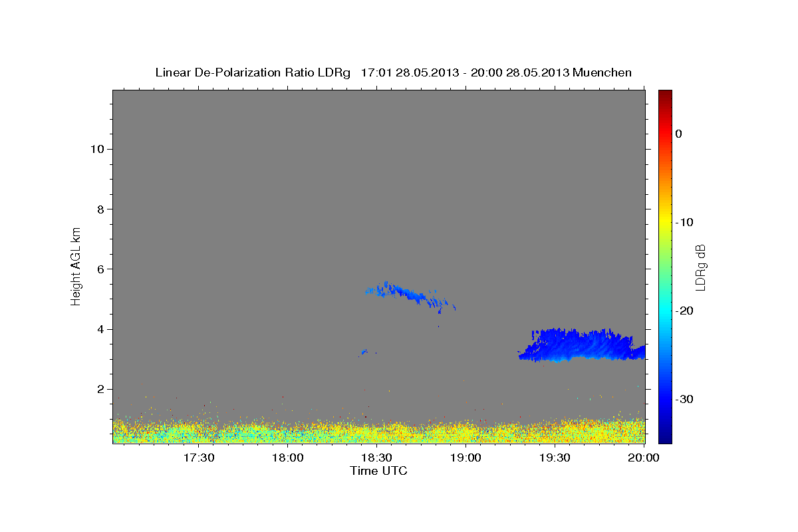Click the 'Muenchen' location text in the title
This screenshot has width=798, height=532.
(x=602, y=72)
